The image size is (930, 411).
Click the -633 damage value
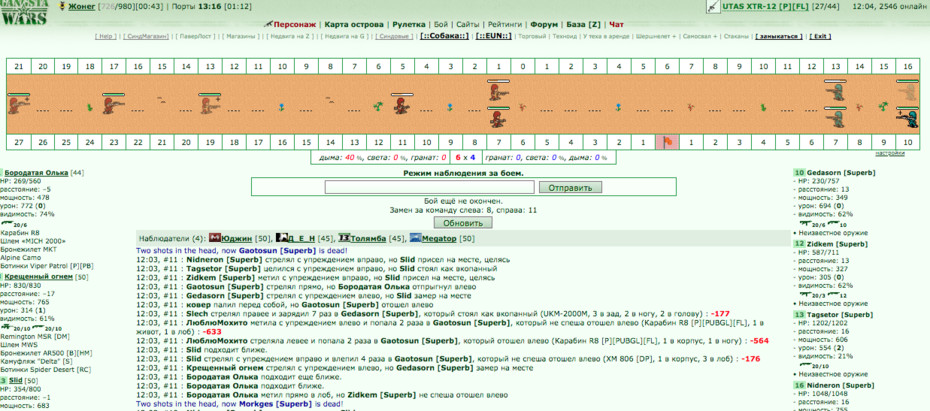pos(212,332)
